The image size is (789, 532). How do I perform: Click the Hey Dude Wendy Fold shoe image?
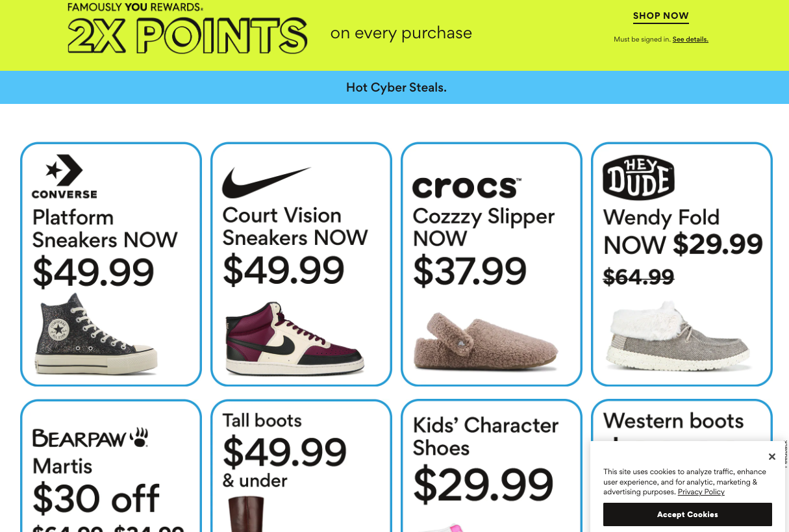(x=677, y=336)
